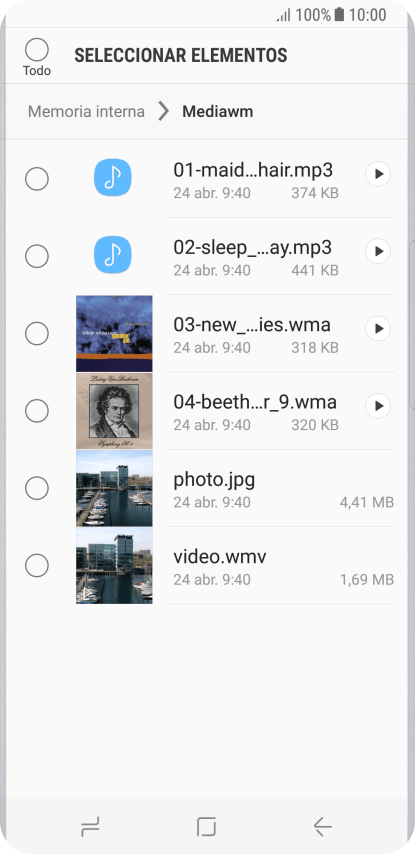Select the video.wmv checkbox
This screenshot has width=415, height=854.
click(37, 566)
